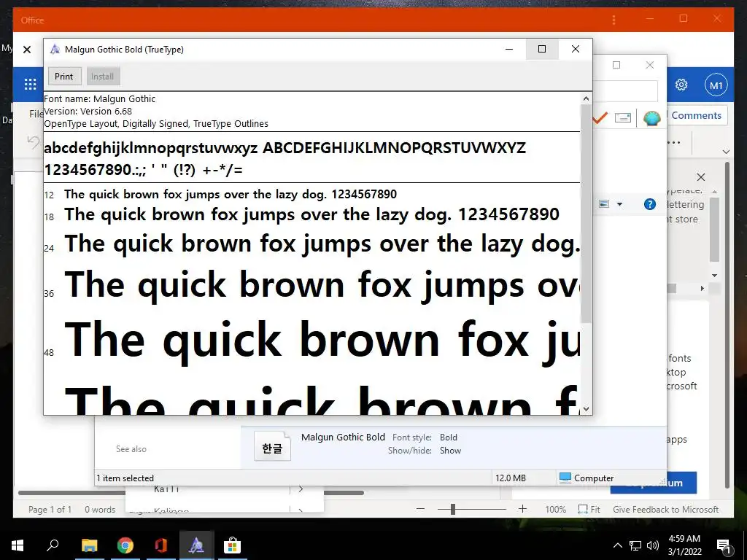The image size is (747, 560).
Task: Click Fit page button in Word status bar
Action: point(589,510)
